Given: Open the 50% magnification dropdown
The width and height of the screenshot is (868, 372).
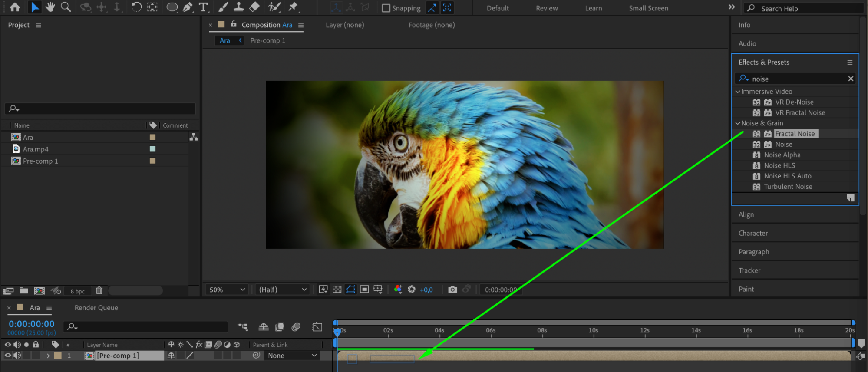Looking at the screenshot, I should coord(227,290).
